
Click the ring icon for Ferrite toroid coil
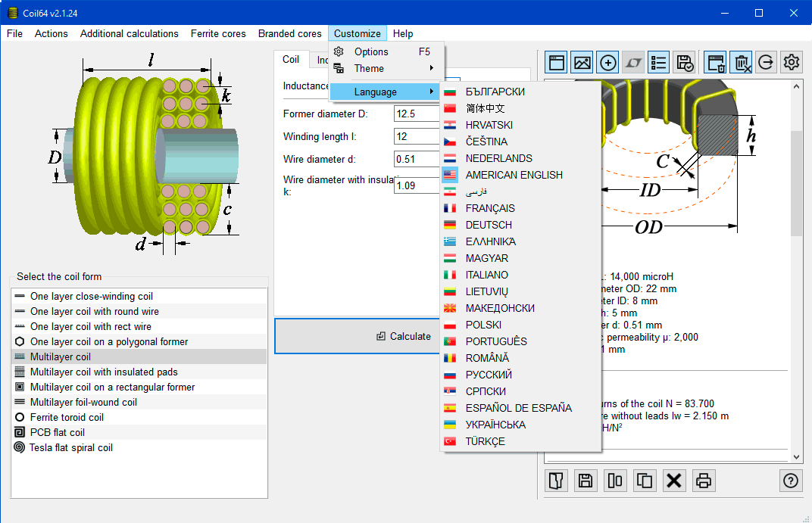click(x=20, y=418)
